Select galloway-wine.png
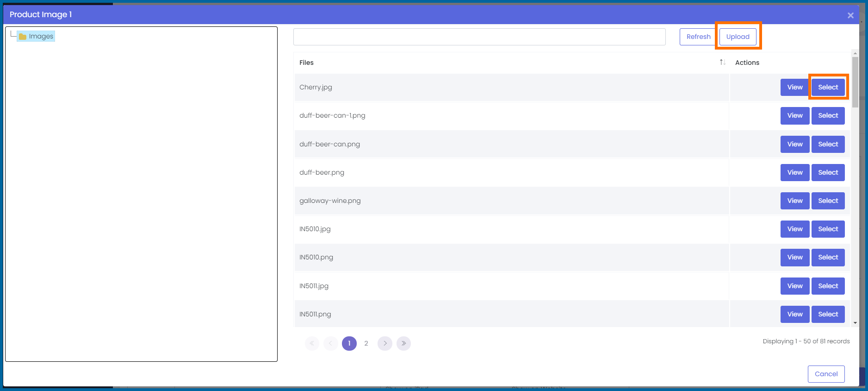Screen dimensions: 868x391 tap(828, 201)
